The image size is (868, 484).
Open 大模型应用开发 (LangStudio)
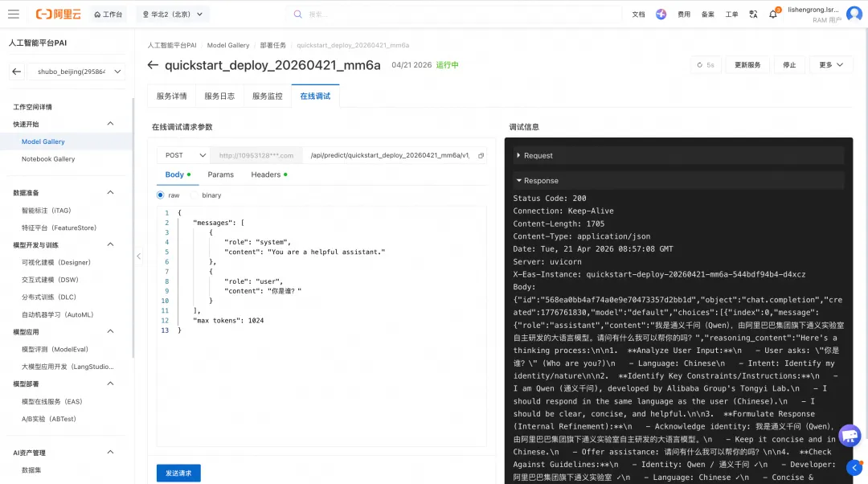click(x=68, y=367)
